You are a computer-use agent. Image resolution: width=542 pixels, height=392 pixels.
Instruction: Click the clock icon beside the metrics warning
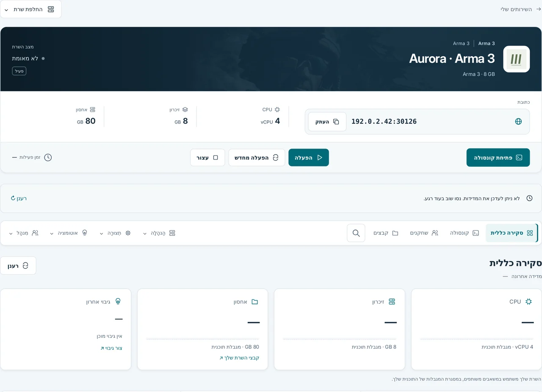529,198
